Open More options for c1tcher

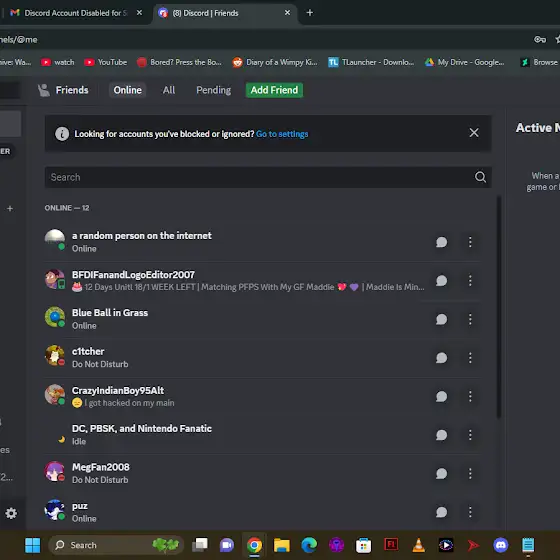click(470, 358)
